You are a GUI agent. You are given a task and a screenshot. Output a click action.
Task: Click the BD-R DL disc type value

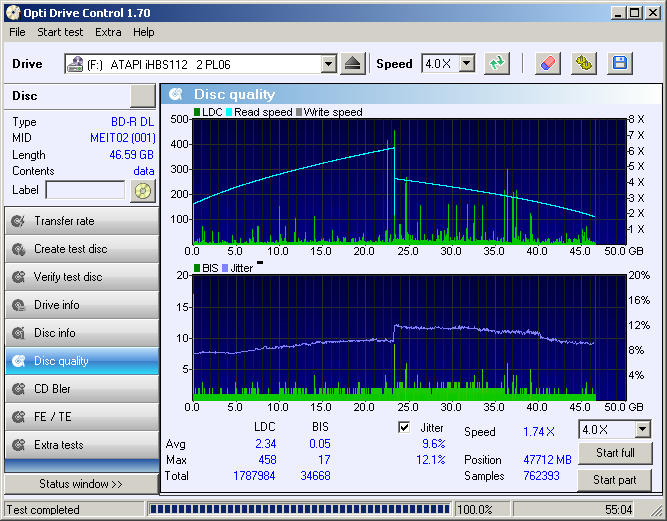(132, 122)
